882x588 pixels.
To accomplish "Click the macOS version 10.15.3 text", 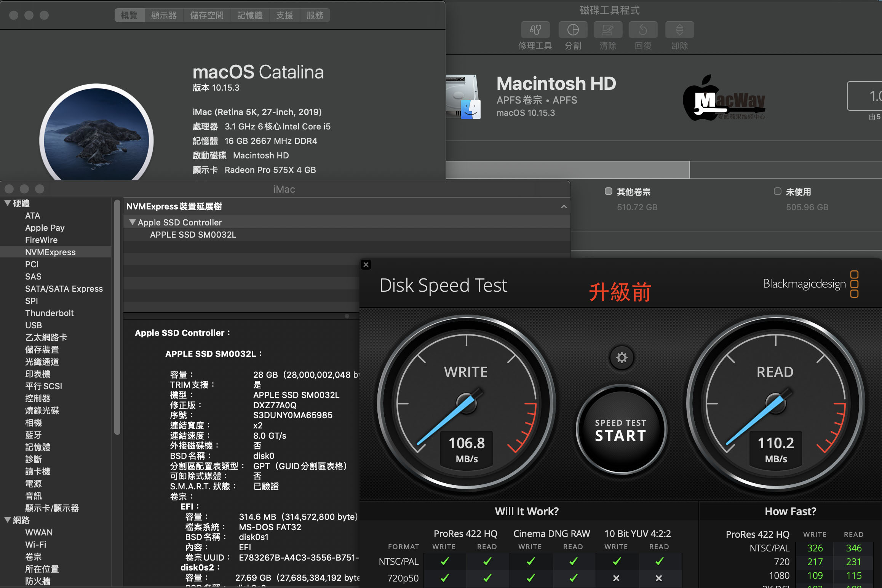I will 216,88.
